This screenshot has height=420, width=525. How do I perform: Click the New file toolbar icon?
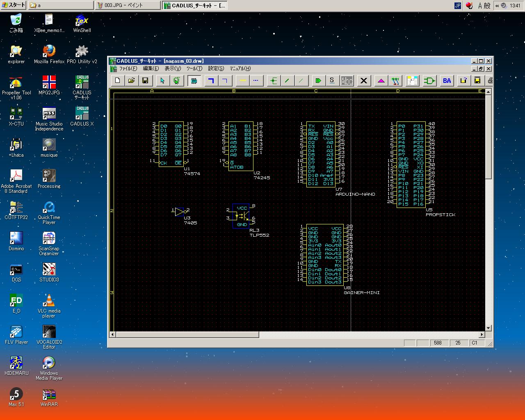click(118, 80)
